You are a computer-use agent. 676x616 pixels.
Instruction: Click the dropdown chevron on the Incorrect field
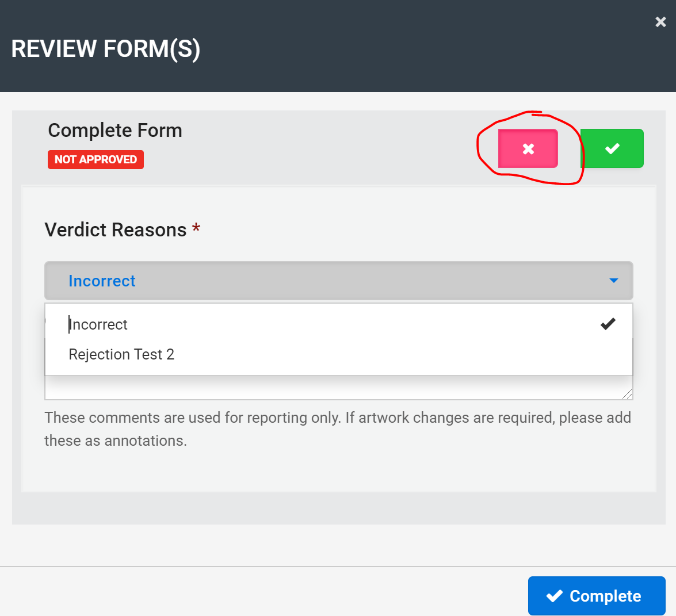tap(613, 281)
